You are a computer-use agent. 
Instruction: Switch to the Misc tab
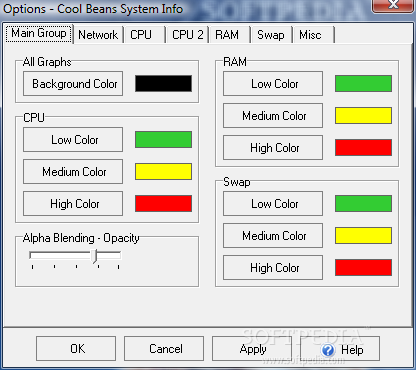[314, 35]
